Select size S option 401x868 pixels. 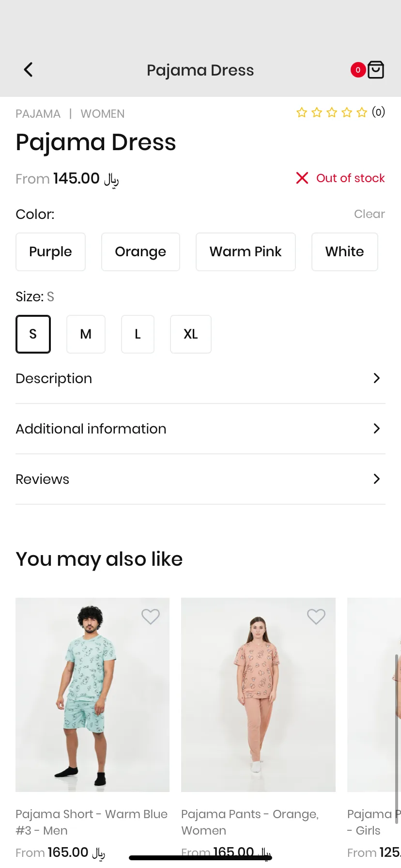point(33,334)
